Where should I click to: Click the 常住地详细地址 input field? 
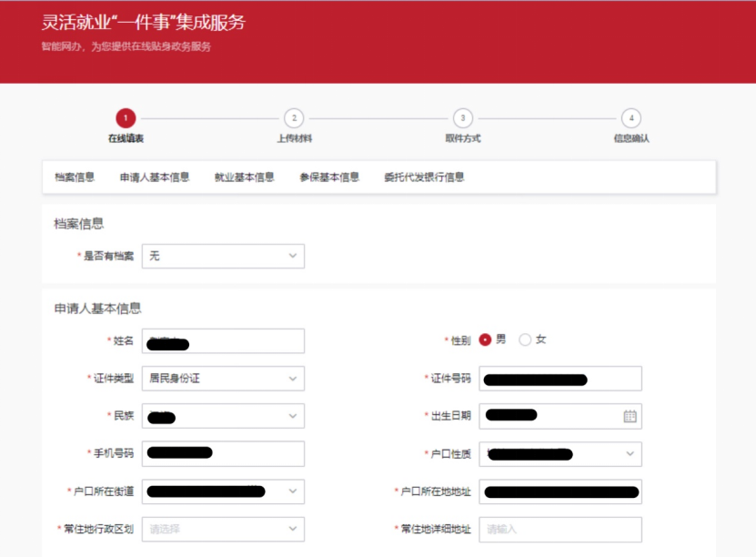(x=559, y=529)
